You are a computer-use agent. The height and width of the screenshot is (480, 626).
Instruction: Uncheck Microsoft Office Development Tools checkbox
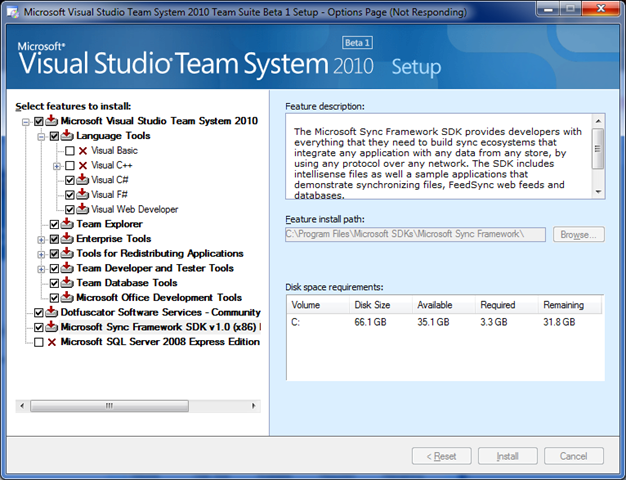coord(54,298)
